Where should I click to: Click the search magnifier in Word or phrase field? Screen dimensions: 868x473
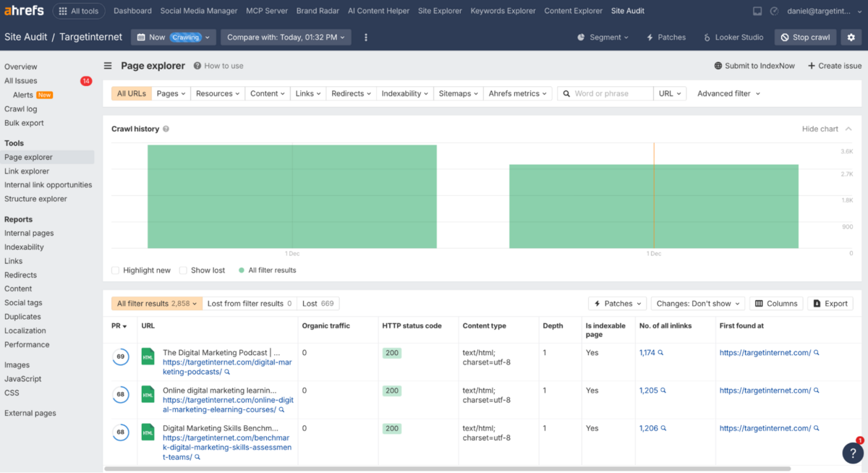(x=567, y=93)
